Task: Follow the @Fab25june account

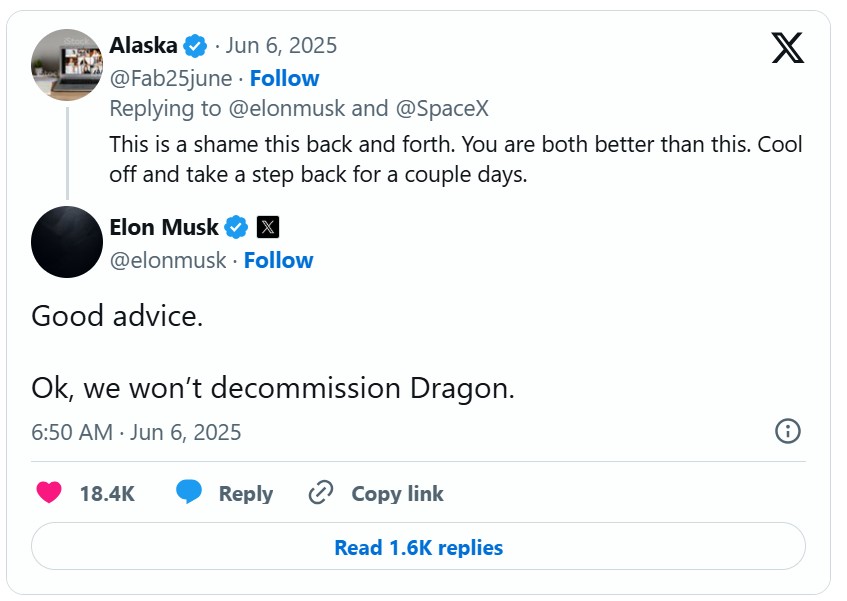Action: click(x=284, y=78)
